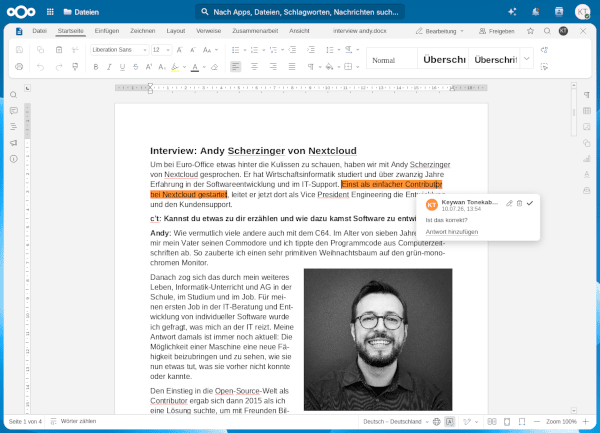
Task: Align paragraph right
Action: coord(273,67)
